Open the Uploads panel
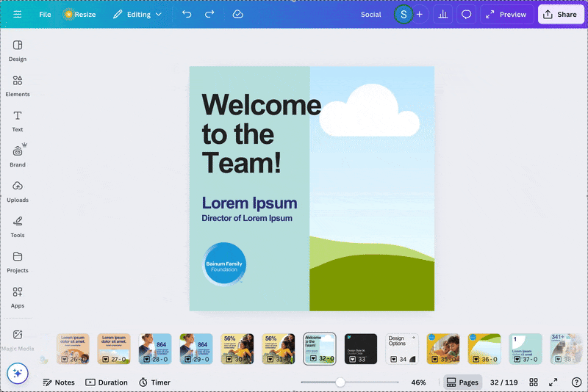588x392 pixels. tap(17, 192)
